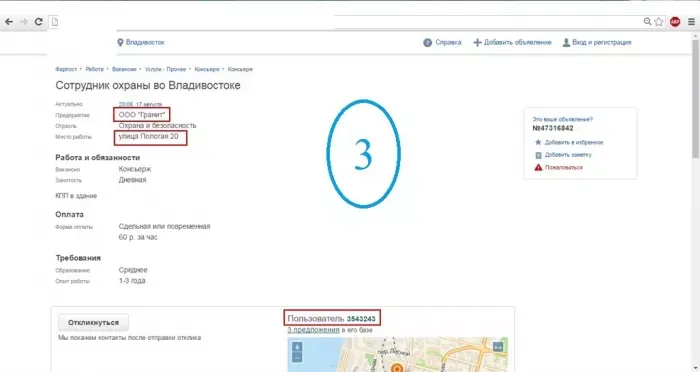Zoom out on the map with minus button
The image size is (700, 372).
[297, 357]
